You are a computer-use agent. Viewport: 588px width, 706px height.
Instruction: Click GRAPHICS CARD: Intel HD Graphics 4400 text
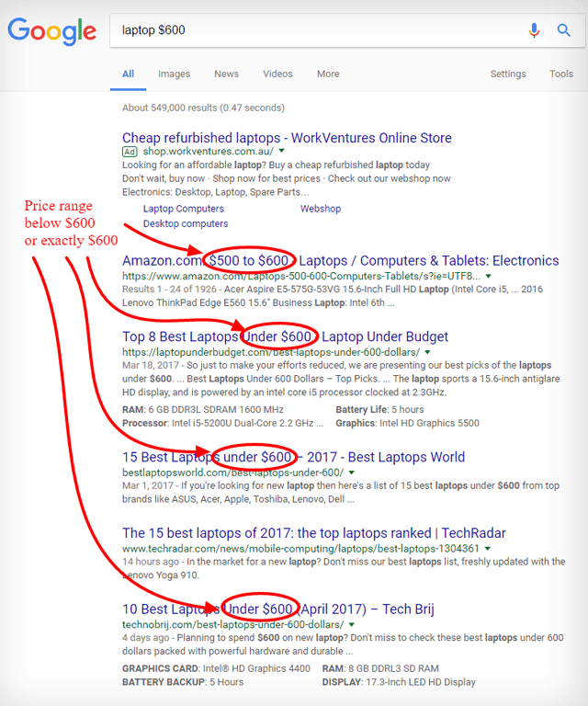point(217,668)
